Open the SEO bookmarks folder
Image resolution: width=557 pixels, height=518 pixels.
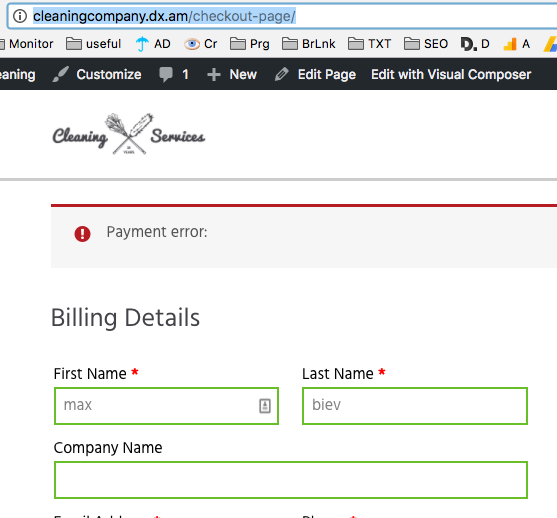click(x=426, y=44)
